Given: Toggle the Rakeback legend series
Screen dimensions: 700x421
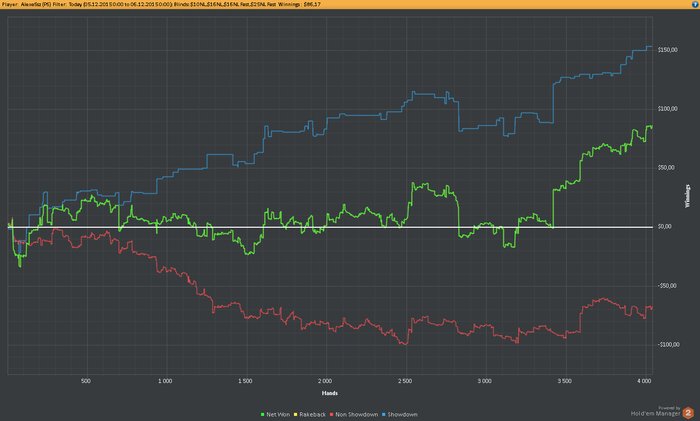Looking at the screenshot, I should (x=309, y=414).
